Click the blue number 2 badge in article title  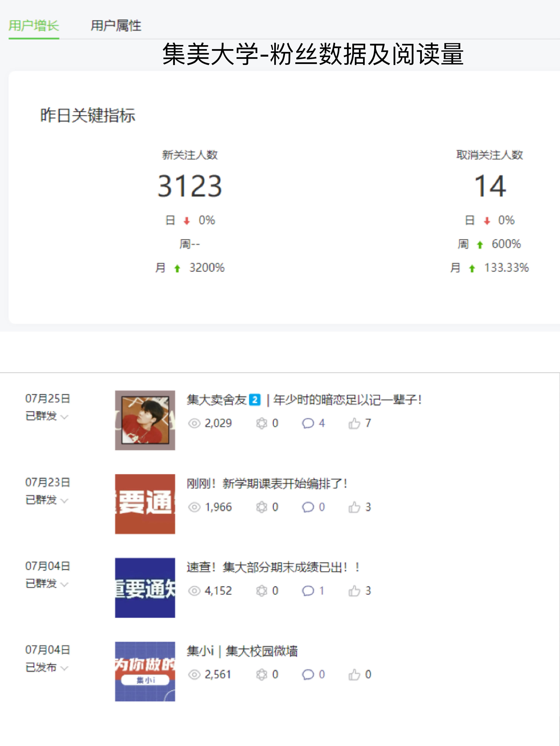[x=255, y=400]
